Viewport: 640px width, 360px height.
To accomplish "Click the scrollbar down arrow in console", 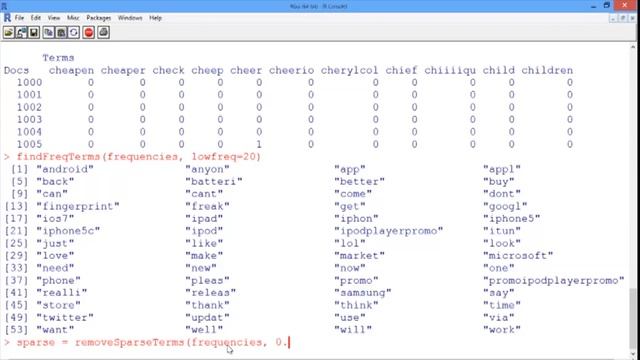I will (633, 354).
